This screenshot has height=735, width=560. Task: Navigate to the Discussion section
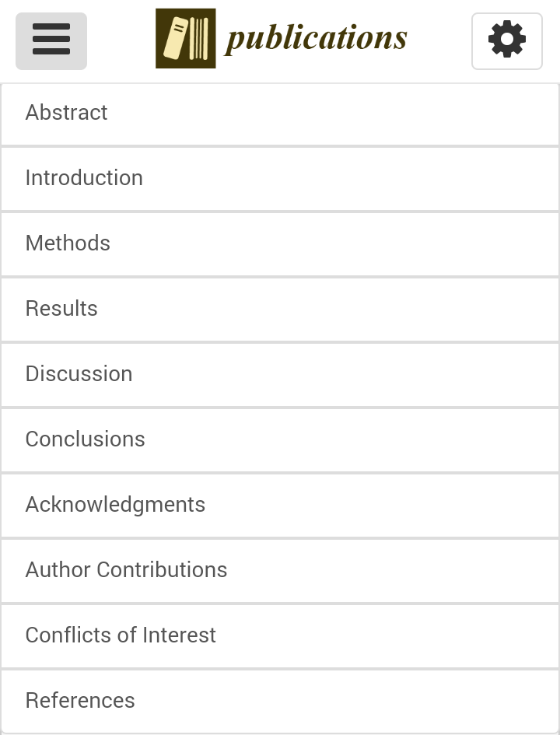coord(79,374)
